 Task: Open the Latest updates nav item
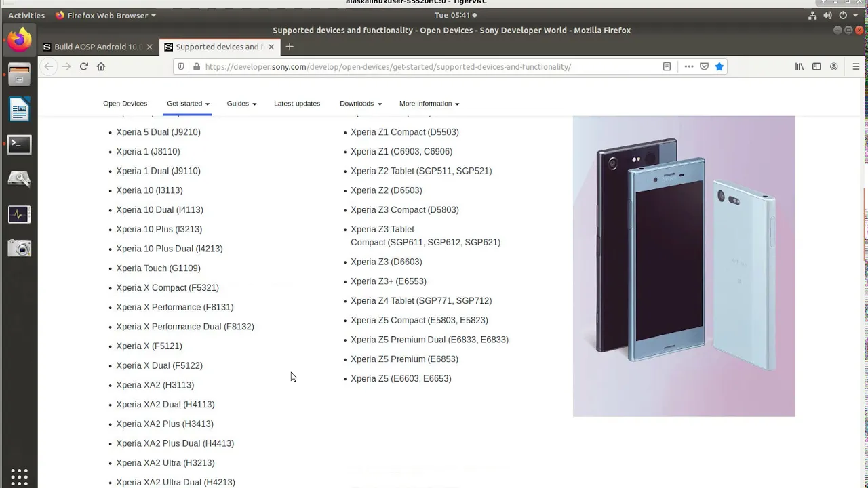tap(297, 104)
